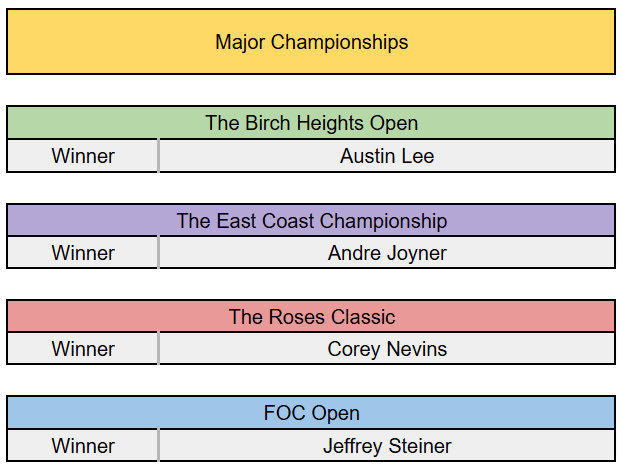The width and height of the screenshot is (621, 468).
Task: Click the Winner label beside Austin Lee
Action: (x=83, y=156)
